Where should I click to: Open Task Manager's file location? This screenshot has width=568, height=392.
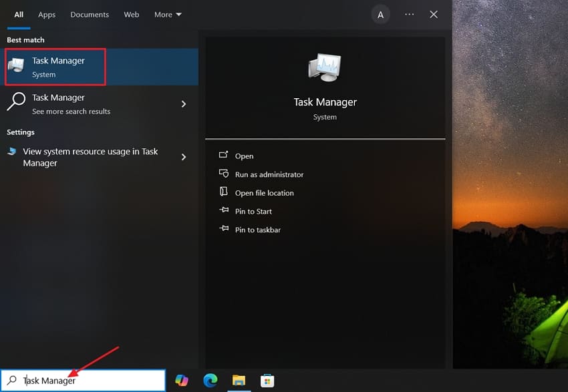click(264, 192)
